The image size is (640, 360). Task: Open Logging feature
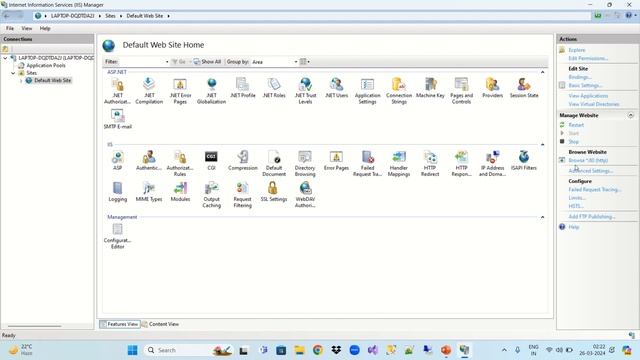118,192
